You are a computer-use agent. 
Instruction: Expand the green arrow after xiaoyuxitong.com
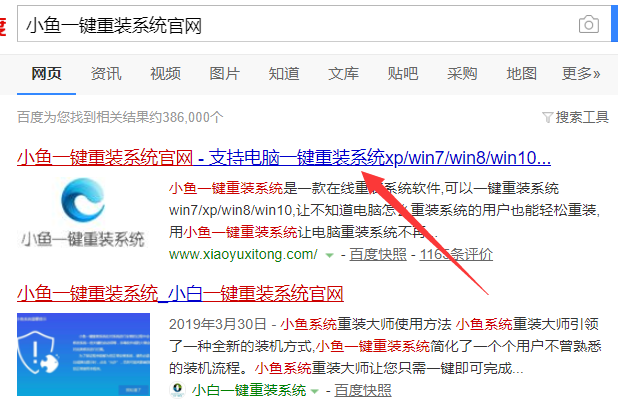coord(329,256)
